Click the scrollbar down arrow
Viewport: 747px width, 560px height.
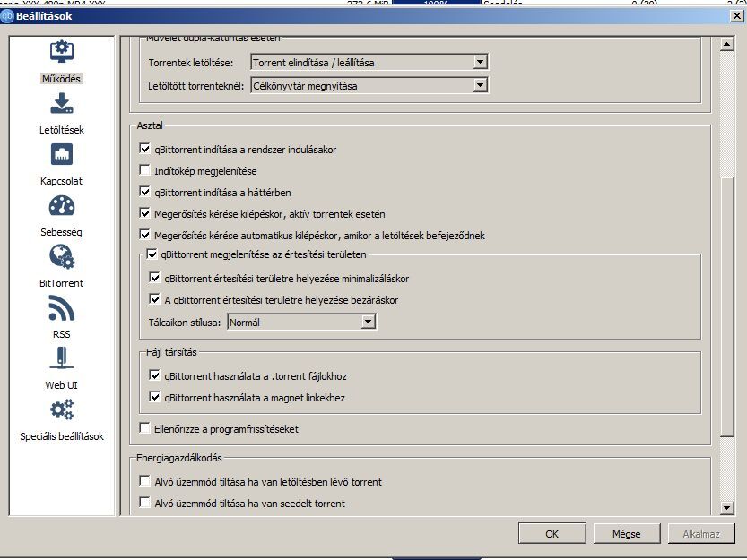tap(726, 508)
